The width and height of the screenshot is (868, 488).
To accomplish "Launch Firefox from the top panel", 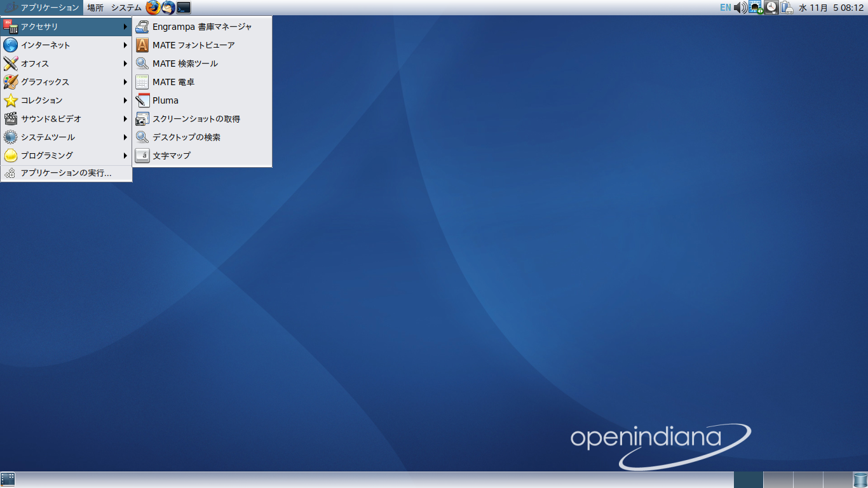I will (153, 8).
